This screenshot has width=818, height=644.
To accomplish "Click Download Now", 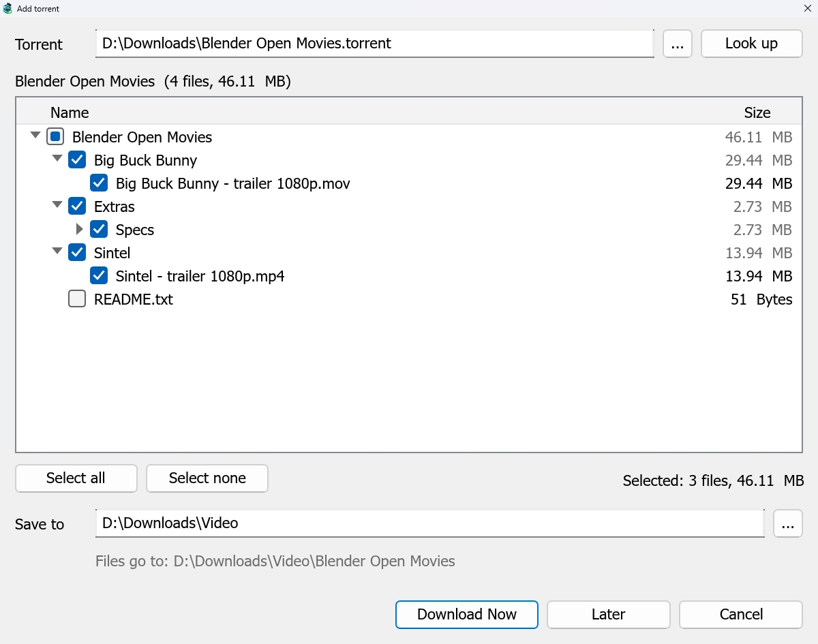I will 467,615.
